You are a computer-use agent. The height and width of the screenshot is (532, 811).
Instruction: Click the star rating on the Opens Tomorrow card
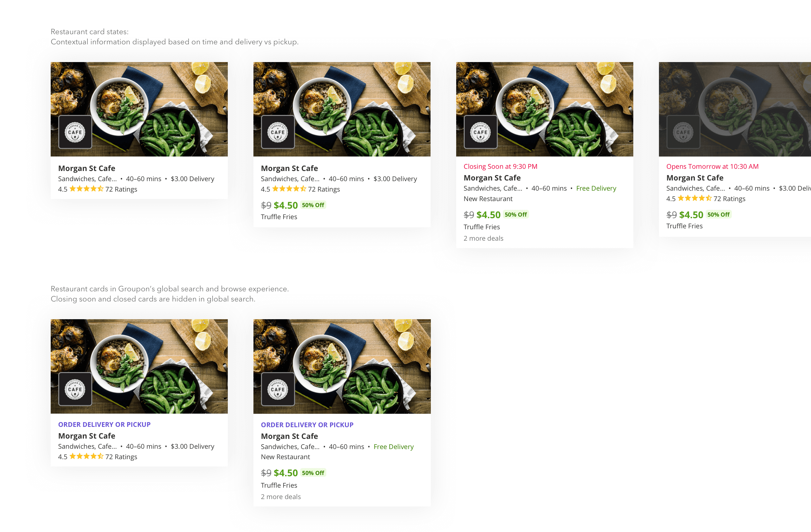tap(694, 198)
